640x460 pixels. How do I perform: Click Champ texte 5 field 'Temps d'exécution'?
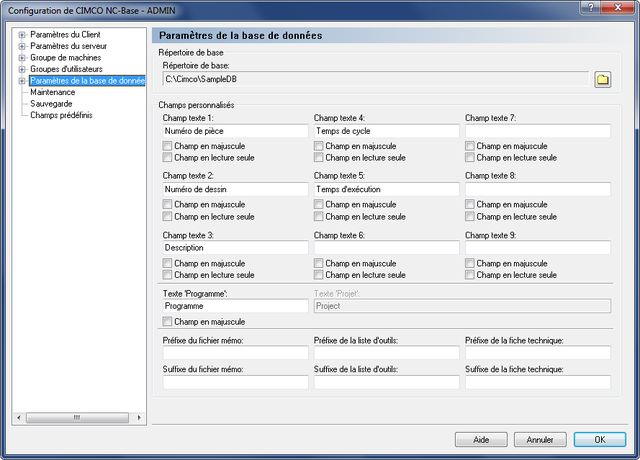(387, 189)
